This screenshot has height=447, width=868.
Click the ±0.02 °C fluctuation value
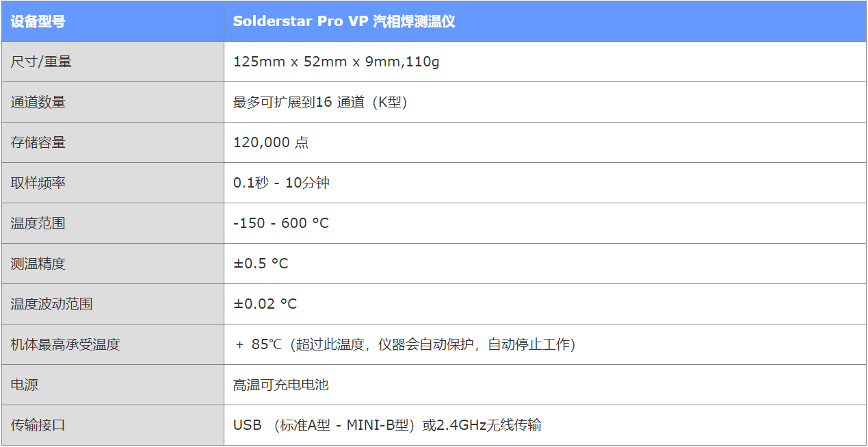point(265,304)
